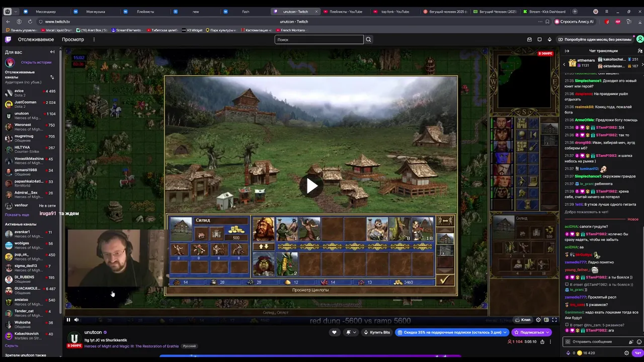
Task: Click browser back arrow
Action: 8,22
